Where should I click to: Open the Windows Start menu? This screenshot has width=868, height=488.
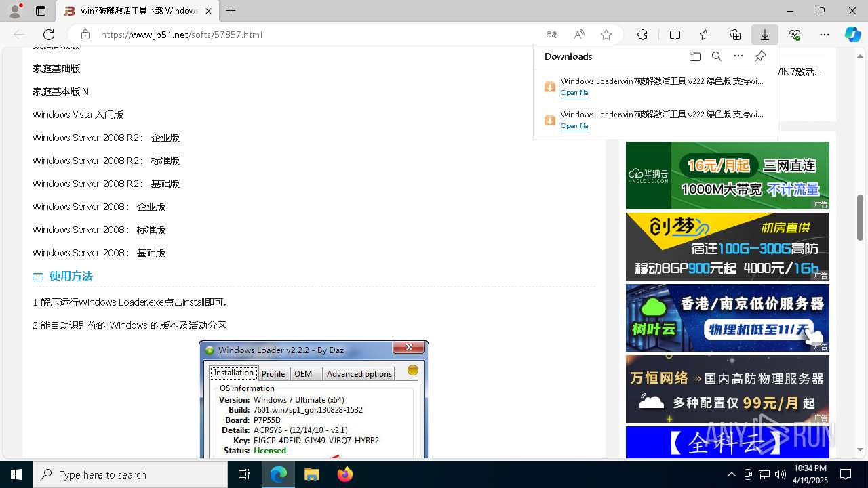[16, 474]
